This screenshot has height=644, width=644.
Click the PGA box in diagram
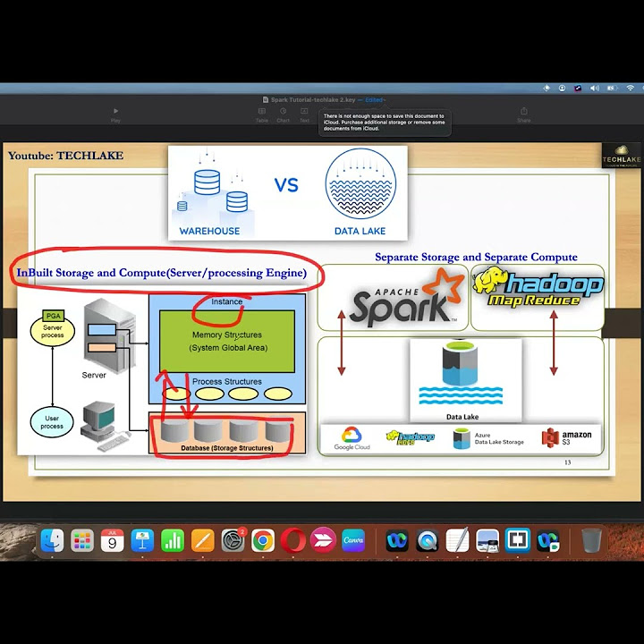click(54, 316)
